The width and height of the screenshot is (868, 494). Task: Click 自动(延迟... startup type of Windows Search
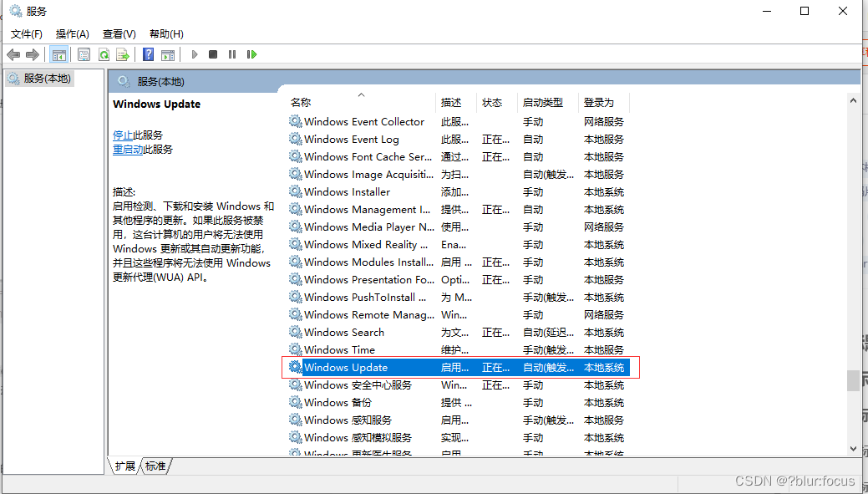point(549,333)
